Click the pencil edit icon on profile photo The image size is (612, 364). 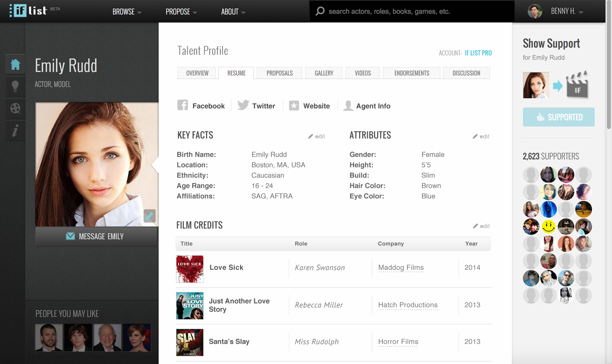pyautogui.click(x=149, y=216)
